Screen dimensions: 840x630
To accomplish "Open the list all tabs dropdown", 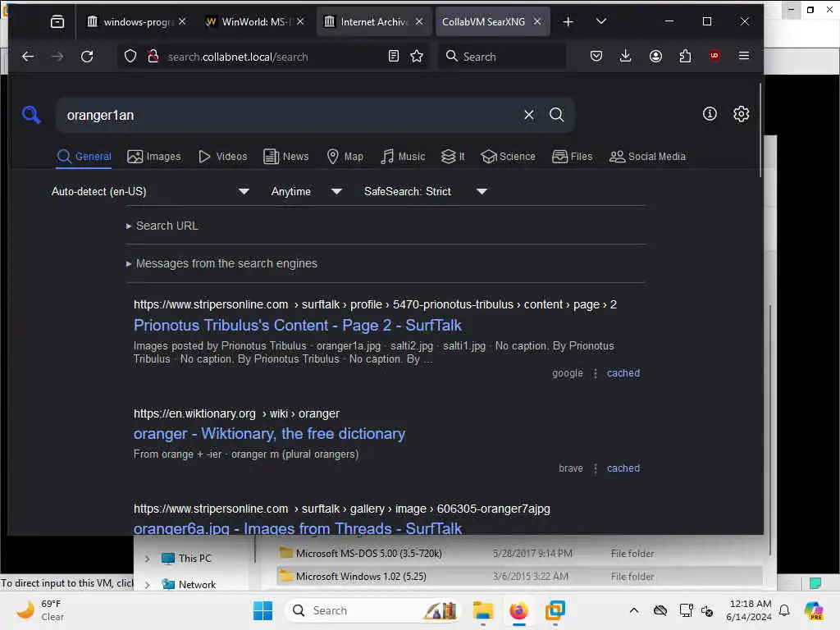I will click(x=601, y=21).
